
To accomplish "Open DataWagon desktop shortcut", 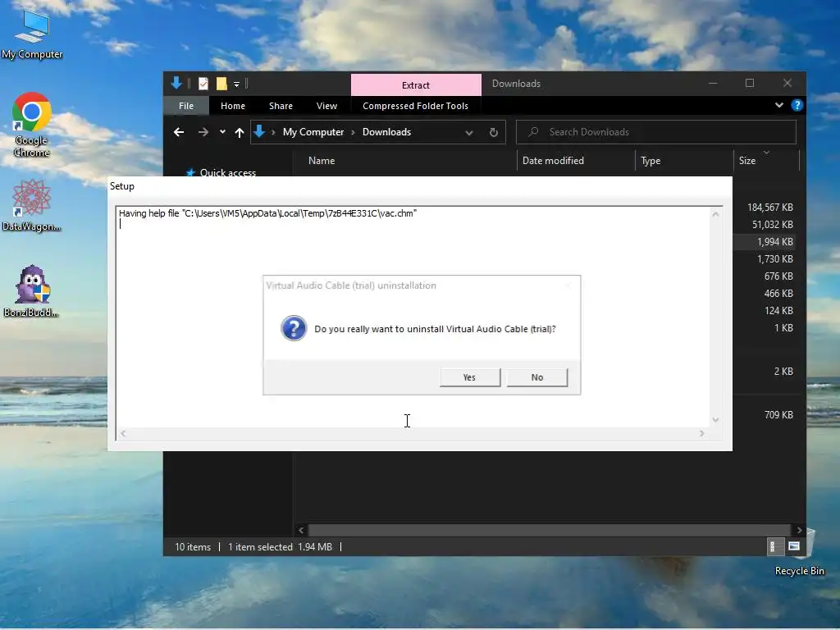I will pyautogui.click(x=32, y=206).
